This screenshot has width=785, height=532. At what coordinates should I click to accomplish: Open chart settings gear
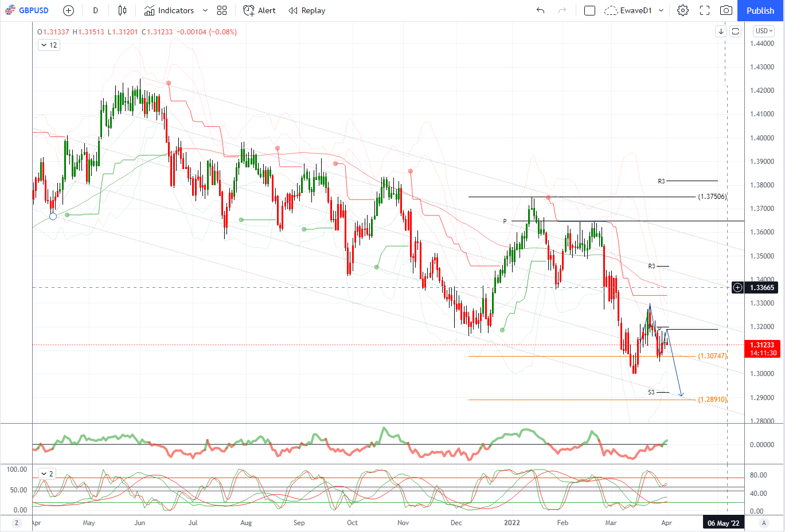(682, 10)
